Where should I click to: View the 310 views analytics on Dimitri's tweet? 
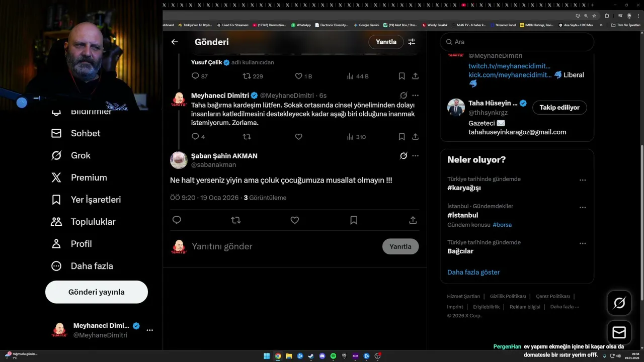[x=356, y=136]
